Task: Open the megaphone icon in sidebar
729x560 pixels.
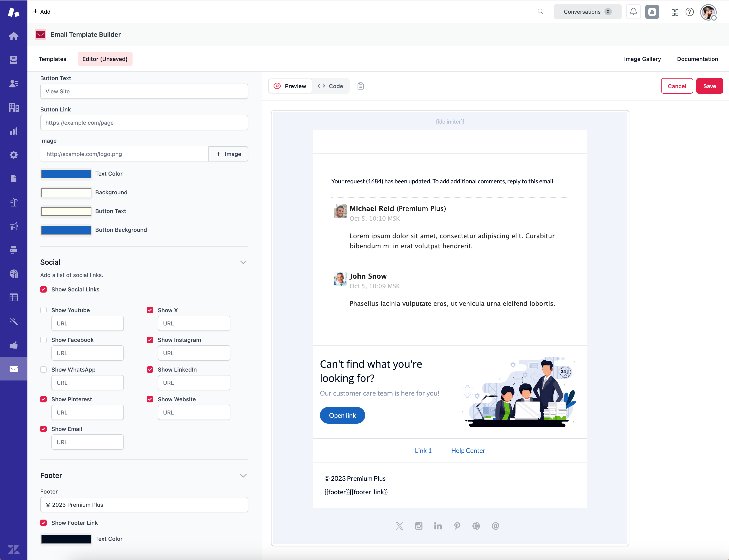Action: [14, 226]
